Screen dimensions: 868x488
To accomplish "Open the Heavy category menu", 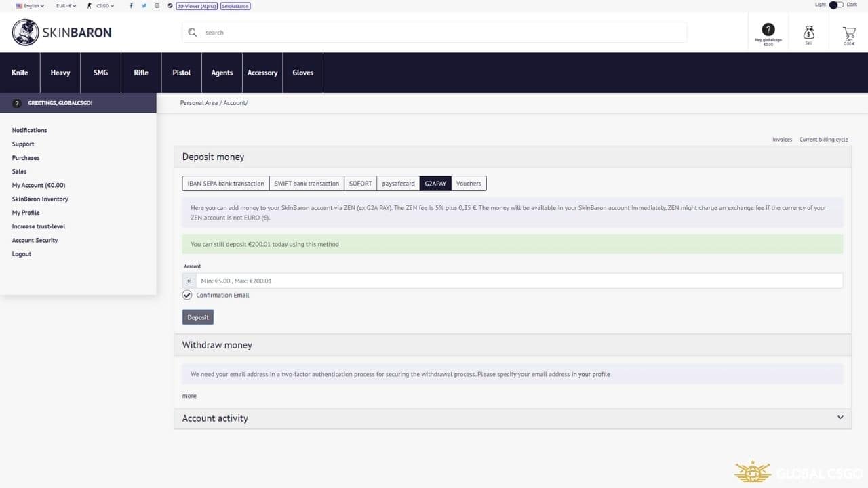I will 60,73.
